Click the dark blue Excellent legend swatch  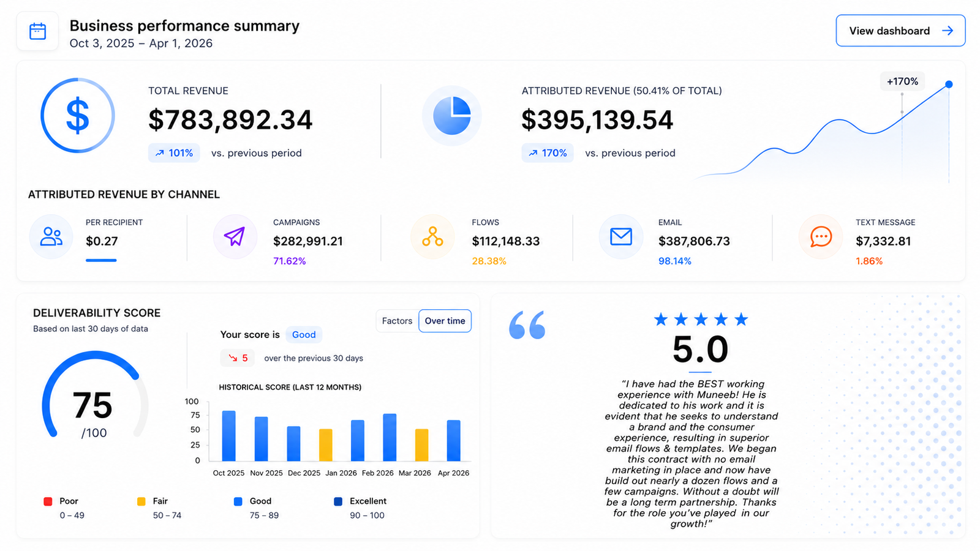click(338, 501)
